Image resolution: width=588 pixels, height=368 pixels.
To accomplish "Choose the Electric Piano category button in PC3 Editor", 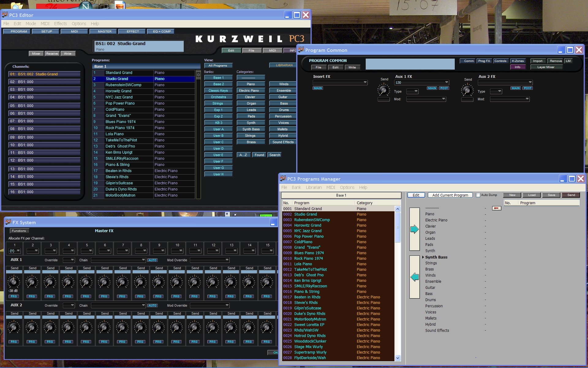I will (x=251, y=91).
